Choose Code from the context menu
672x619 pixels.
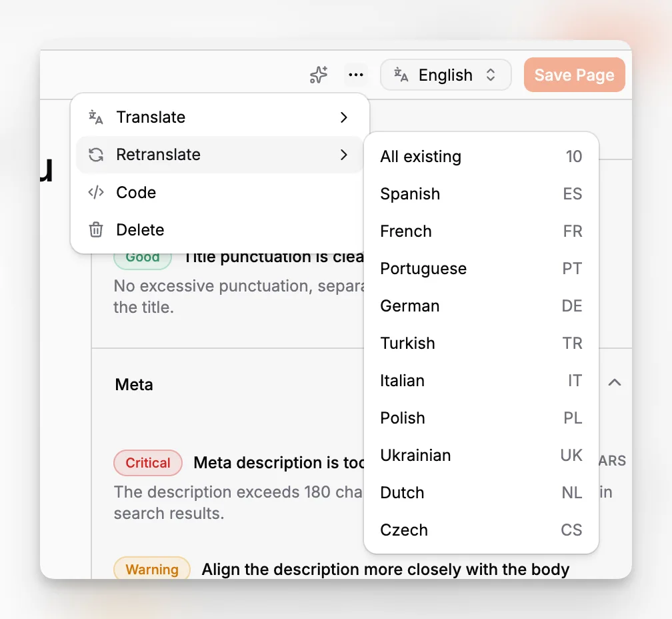tap(219, 193)
